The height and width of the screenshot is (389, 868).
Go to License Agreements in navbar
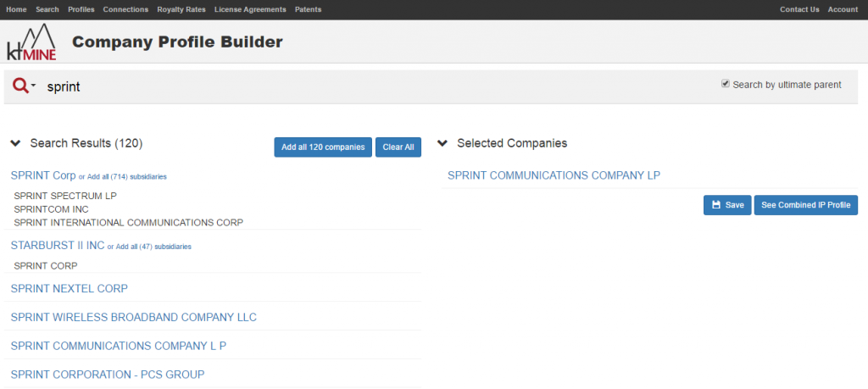coord(250,9)
